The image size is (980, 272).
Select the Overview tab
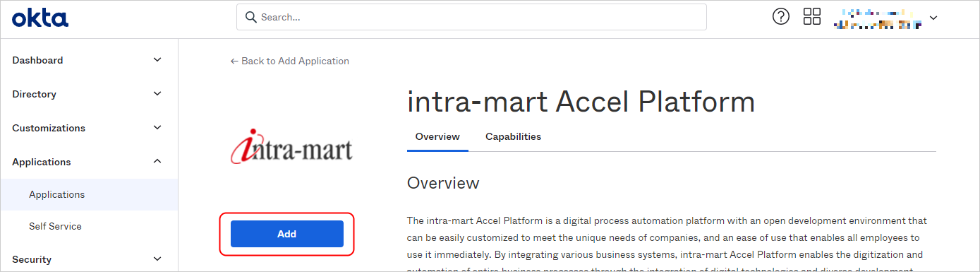pyautogui.click(x=437, y=136)
